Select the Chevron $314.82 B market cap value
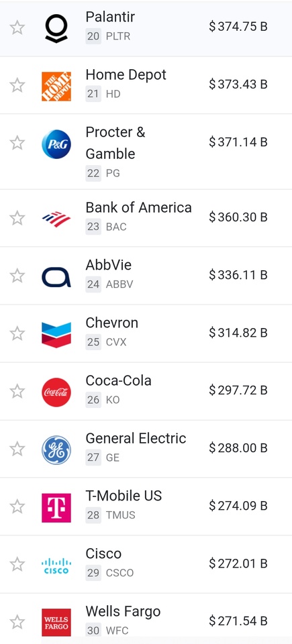The width and height of the screenshot is (292, 644). tap(238, 333)
